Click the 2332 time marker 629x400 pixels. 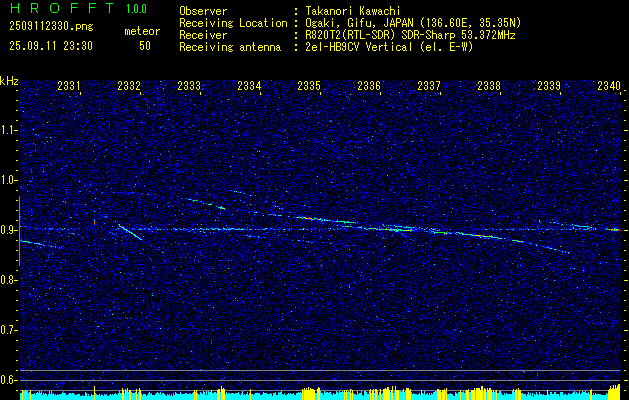coord(129,85)
